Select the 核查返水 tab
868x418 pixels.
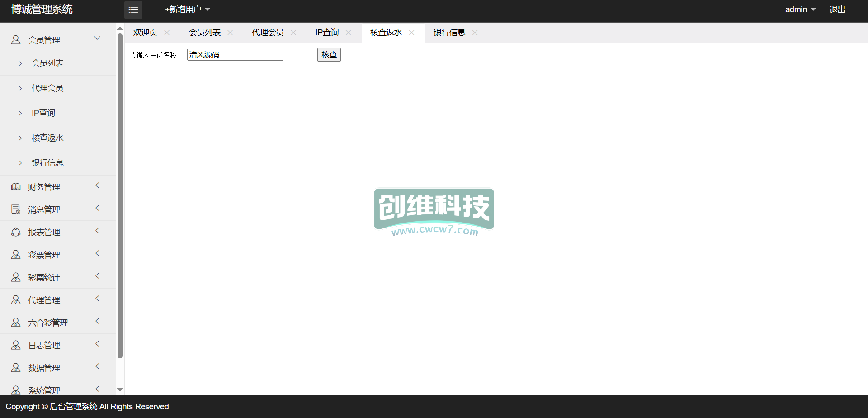pyautogui.click(x=386, y=33)
